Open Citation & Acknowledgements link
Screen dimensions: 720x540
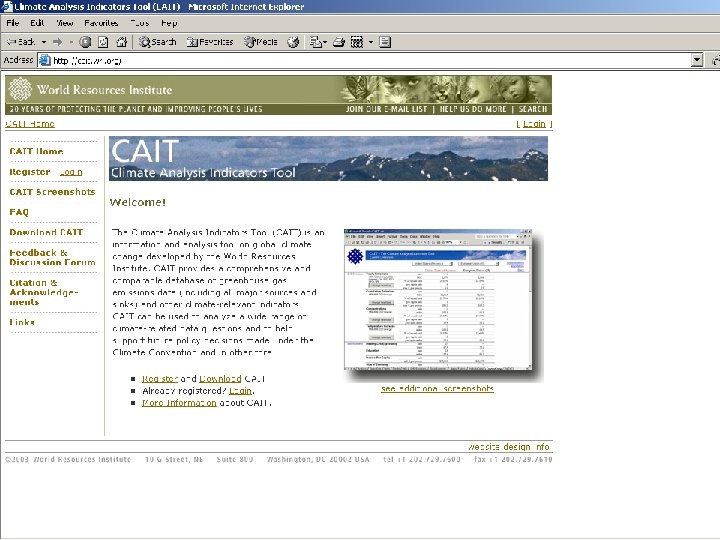tap(44, 292)
